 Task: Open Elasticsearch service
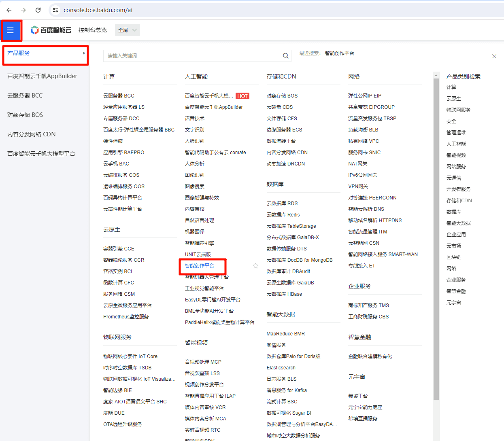pyautogui.click(x=281, y=368)
